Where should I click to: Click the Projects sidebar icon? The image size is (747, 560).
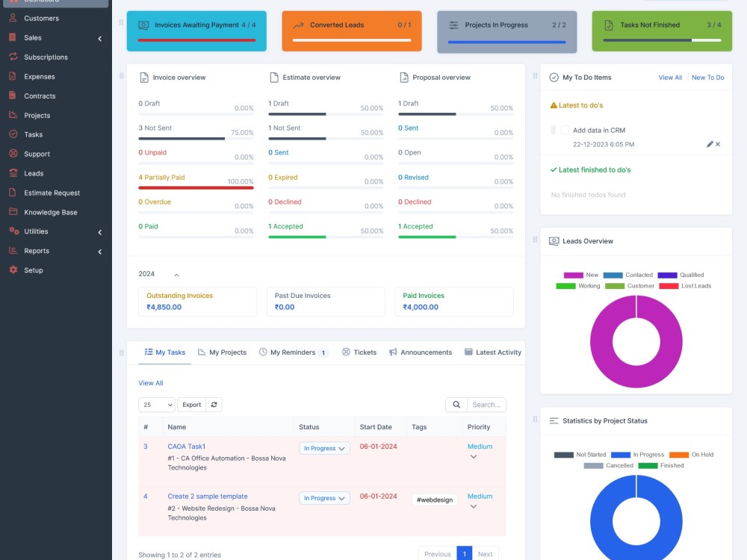tap(13, 115)
